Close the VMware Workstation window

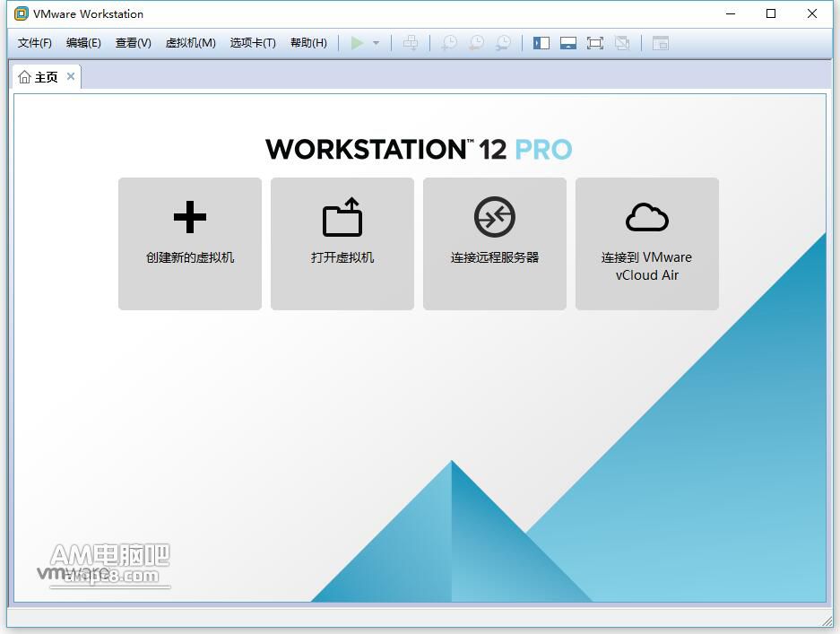(x=812, y=14)
